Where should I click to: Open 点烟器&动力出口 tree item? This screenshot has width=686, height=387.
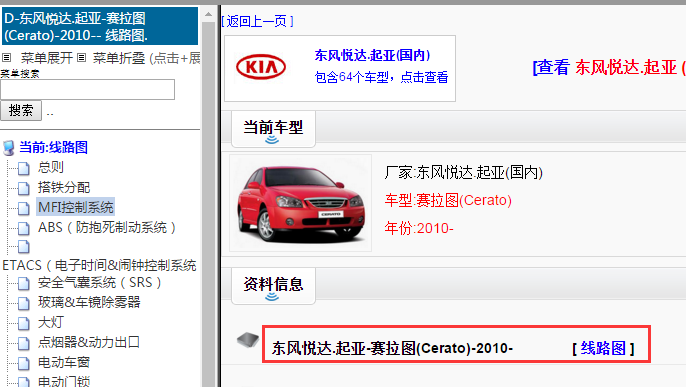coord(89,342)
